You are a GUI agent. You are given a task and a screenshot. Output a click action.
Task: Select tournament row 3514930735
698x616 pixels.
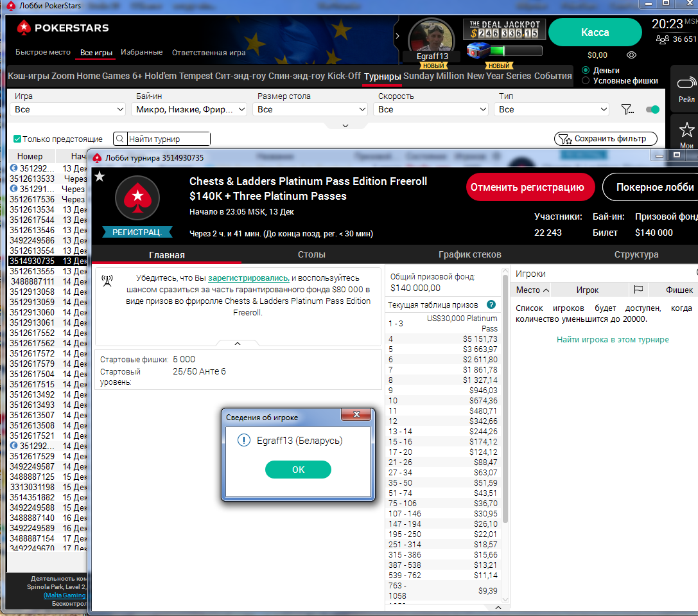click(x=48, y=261)
